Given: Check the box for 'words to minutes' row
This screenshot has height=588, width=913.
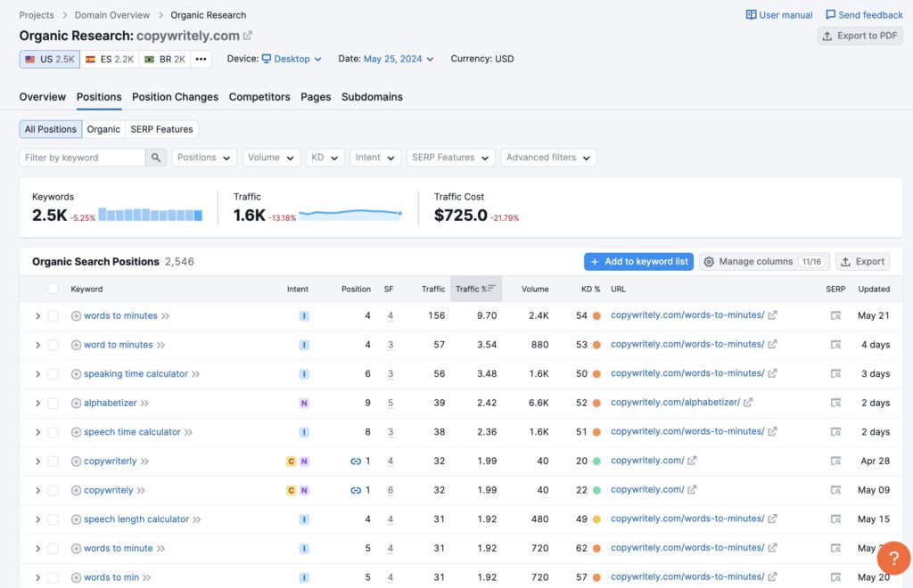Looking at the screenshot, I should click(53, 315).
